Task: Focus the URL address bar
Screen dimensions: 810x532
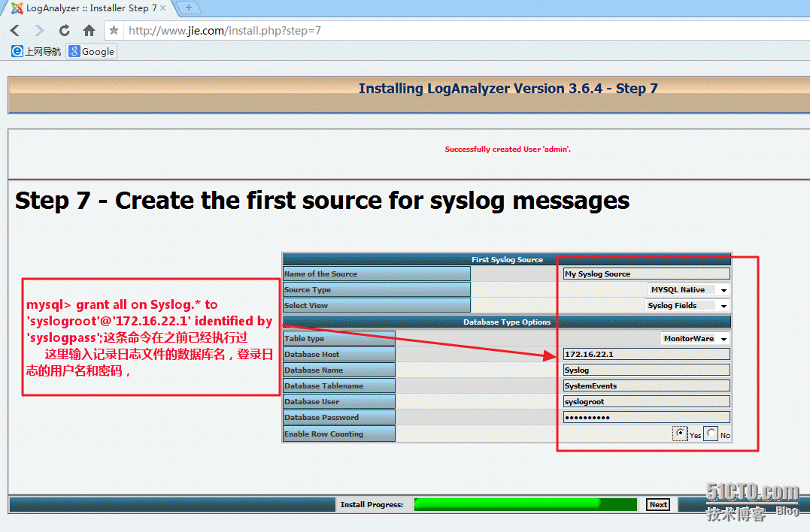Action: pos(465,31)
